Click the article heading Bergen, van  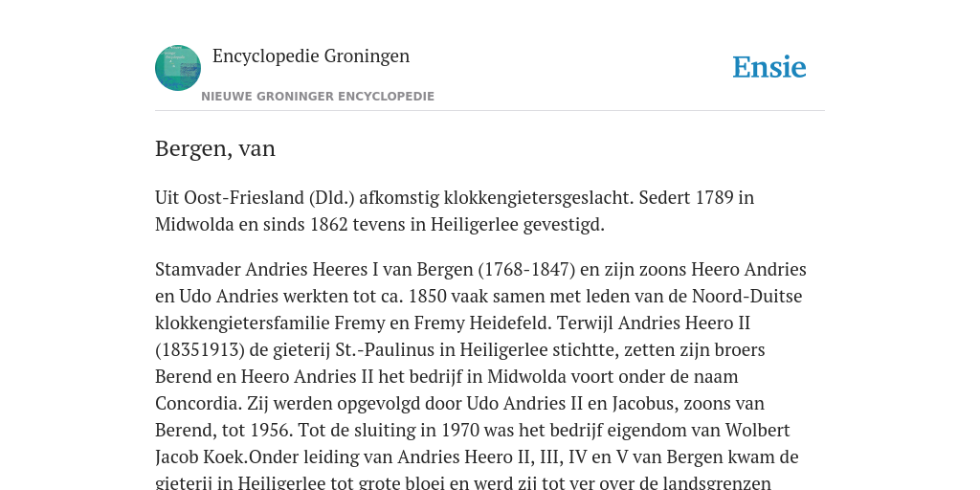tap(215, 148)
